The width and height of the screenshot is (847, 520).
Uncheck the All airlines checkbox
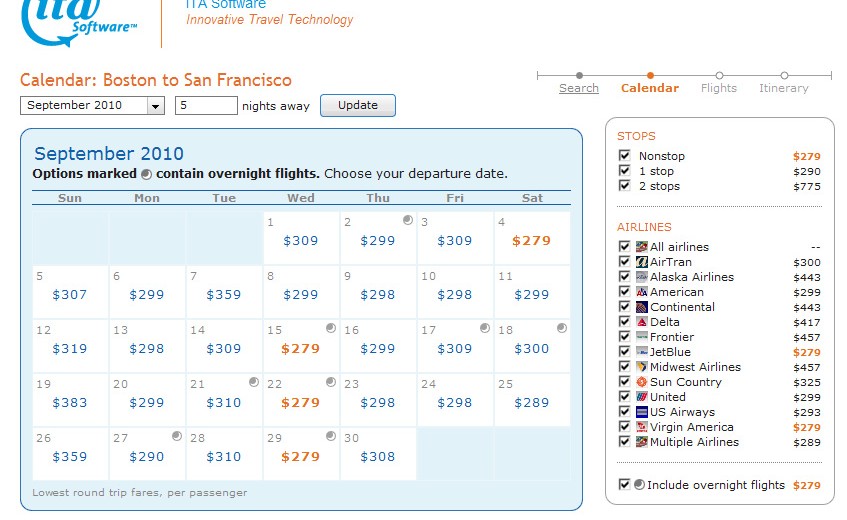[625, 247]
